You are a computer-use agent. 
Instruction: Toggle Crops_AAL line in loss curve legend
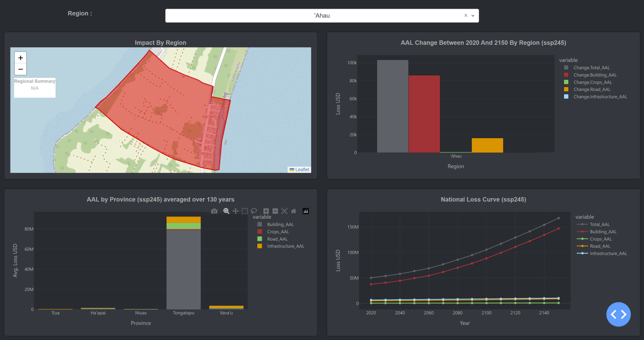click(595, 239)
